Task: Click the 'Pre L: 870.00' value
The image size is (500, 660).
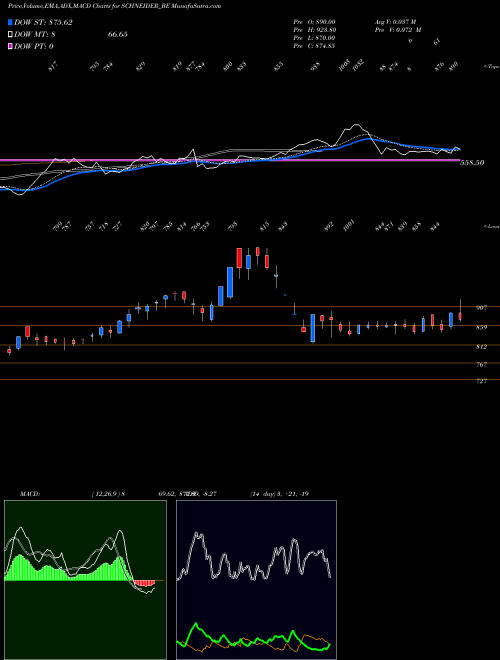Action: (314, 38)
